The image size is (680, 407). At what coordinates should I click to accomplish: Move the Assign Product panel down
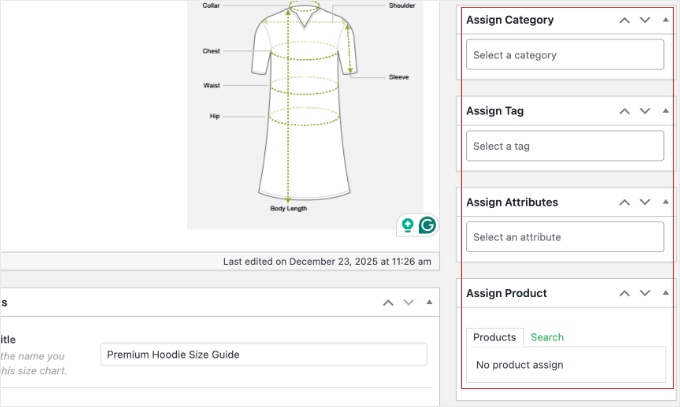pyautogui.click(x=645, y=293)
